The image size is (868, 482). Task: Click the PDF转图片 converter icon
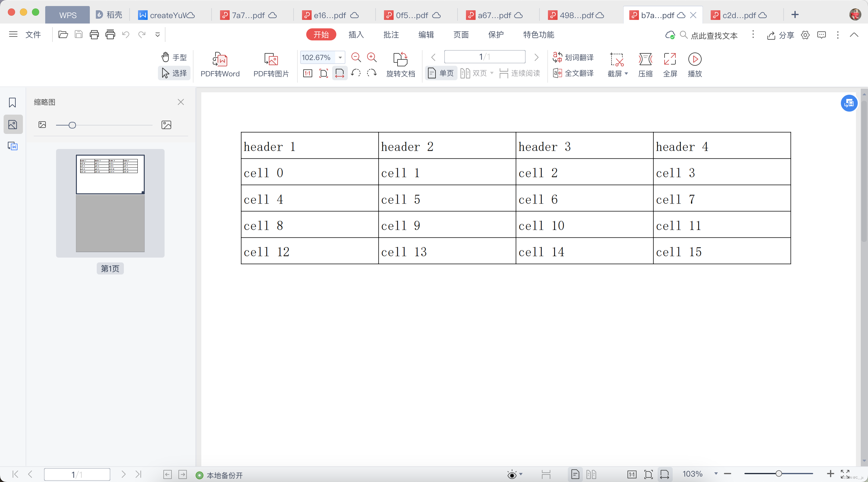271,59
